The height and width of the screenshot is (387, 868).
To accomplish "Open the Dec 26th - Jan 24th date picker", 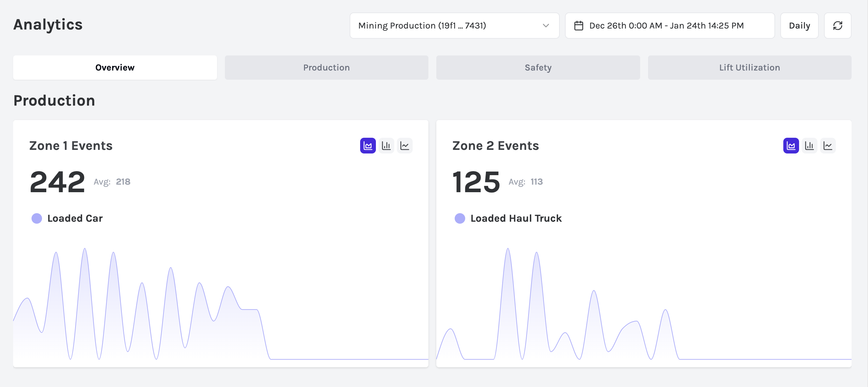I will tap(666, 26).
